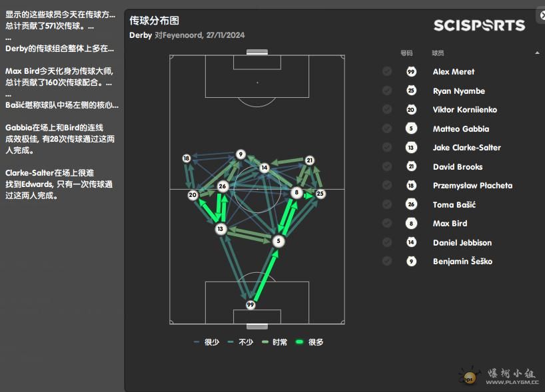Sort by the 球员 column header
The image size is (545, 392).
(x=438, y=53)
